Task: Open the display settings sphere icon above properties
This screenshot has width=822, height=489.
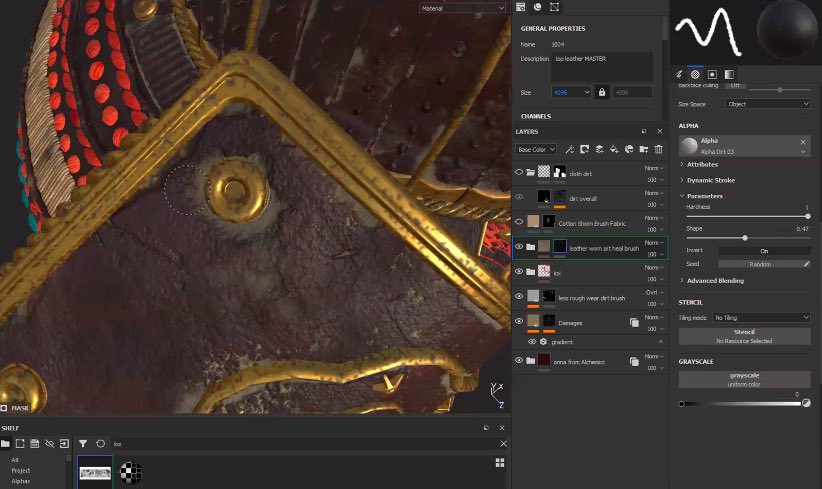Action: [x=537, y=7]
